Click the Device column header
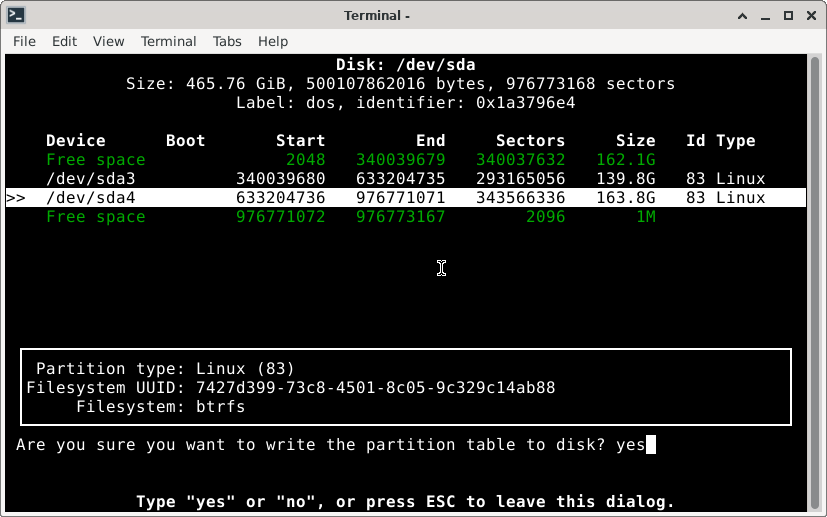827x517 pixels. tap(75, 141)
